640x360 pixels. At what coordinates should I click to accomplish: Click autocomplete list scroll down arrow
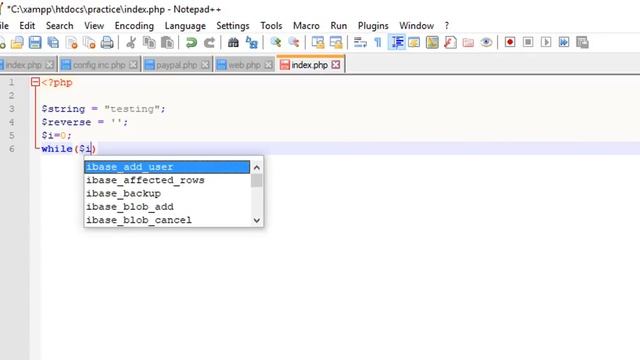pyautogui.click(x=257, y=220)
